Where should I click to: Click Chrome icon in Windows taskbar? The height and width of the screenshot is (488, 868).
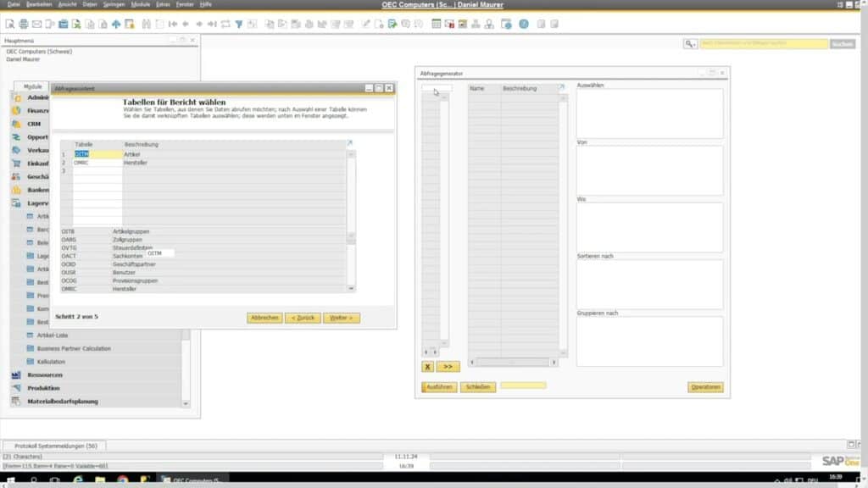(x=122, y=480)
